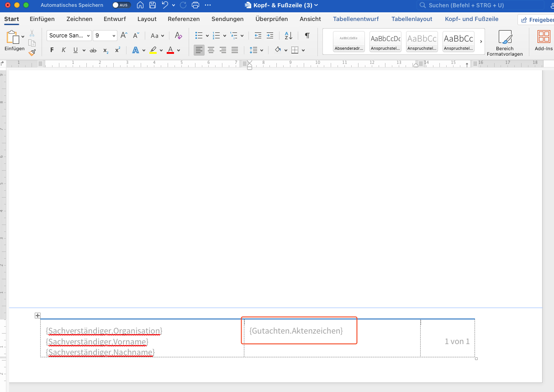Viewport: 554px width, 392px height.
Task: Open the Bereich Formatvorlagen pane
Action: [x=505, y=43]
